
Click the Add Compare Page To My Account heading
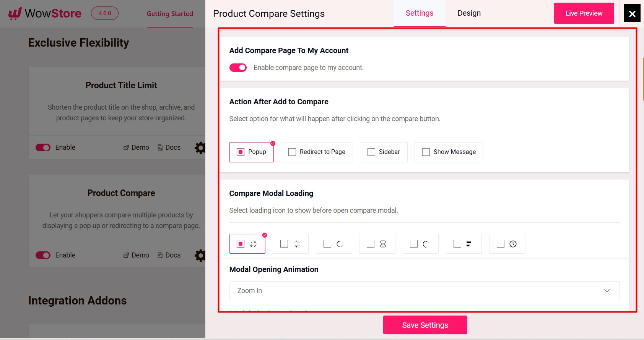pos(289,50)
